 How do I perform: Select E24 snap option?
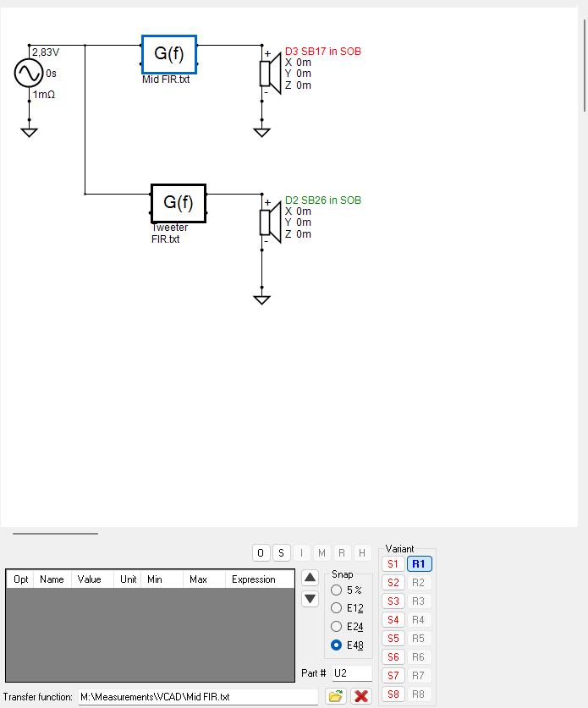pos(347,626)
